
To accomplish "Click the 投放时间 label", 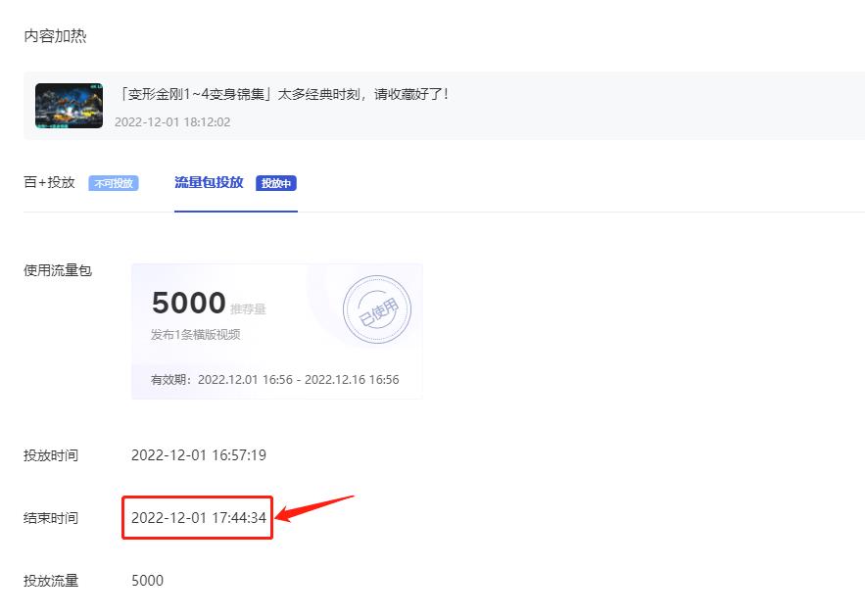I will point(51,455).
